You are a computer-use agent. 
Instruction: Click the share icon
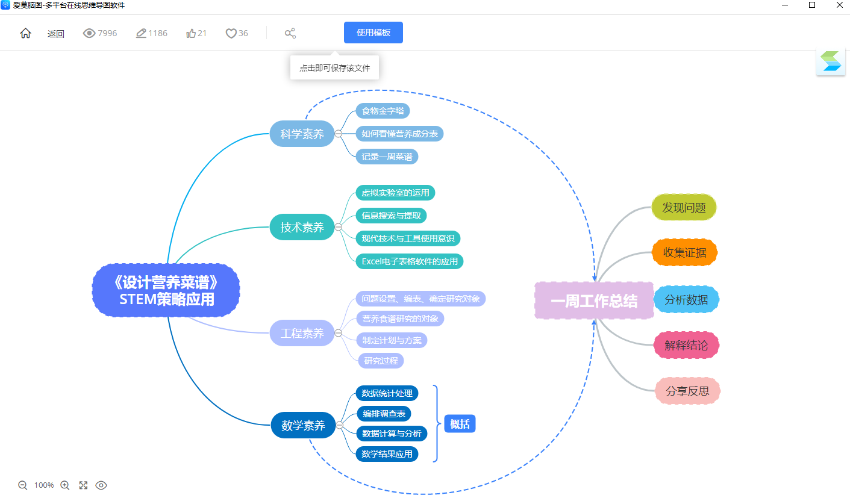[x=290, y=33]
